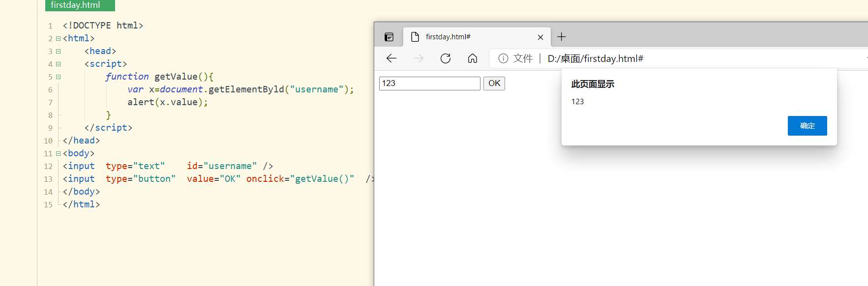The width and height of the screenshot is (868, 286).
Task: Click getElementById in the code
Action: (x=246, y=89)
